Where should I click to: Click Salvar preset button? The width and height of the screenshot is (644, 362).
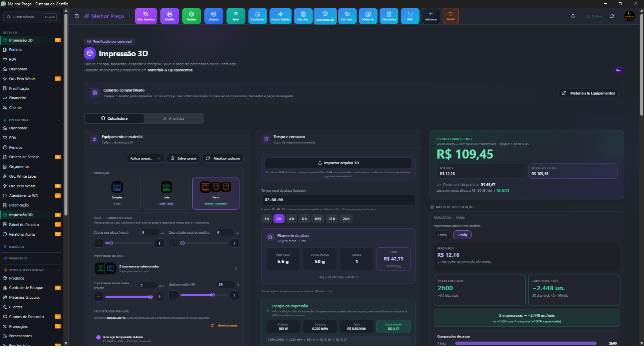tap(183, 158)
